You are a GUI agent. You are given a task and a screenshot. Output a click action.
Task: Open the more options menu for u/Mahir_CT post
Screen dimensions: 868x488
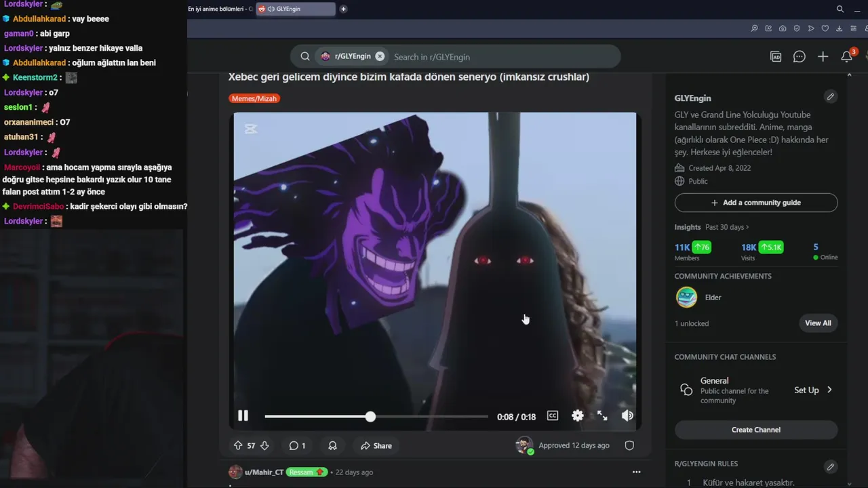click(636, 472)
